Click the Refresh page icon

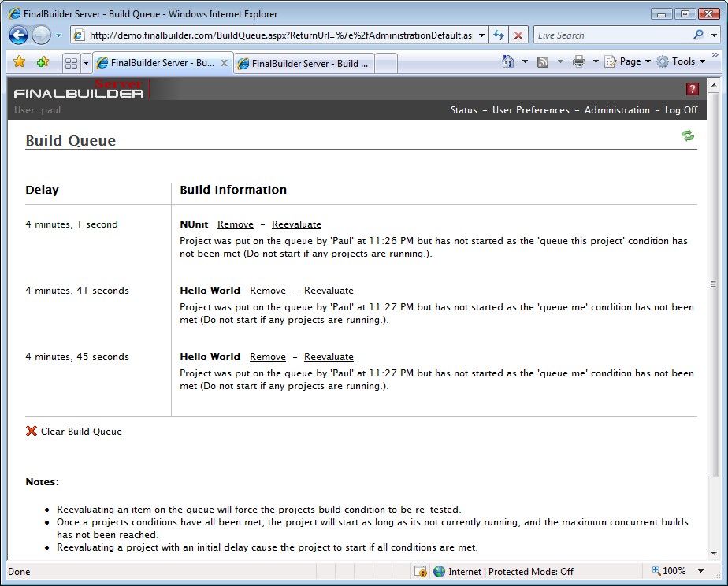pyautogui.click(x=499, y=35)
